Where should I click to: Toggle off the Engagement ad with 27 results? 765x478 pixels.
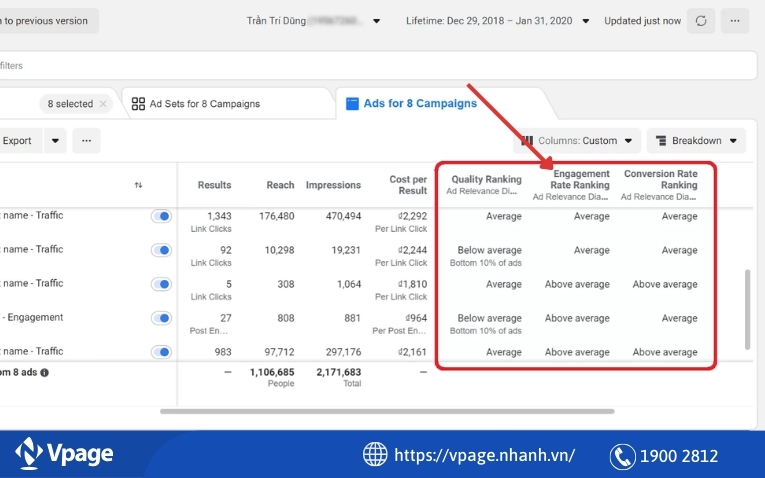(x=161, y=318)
